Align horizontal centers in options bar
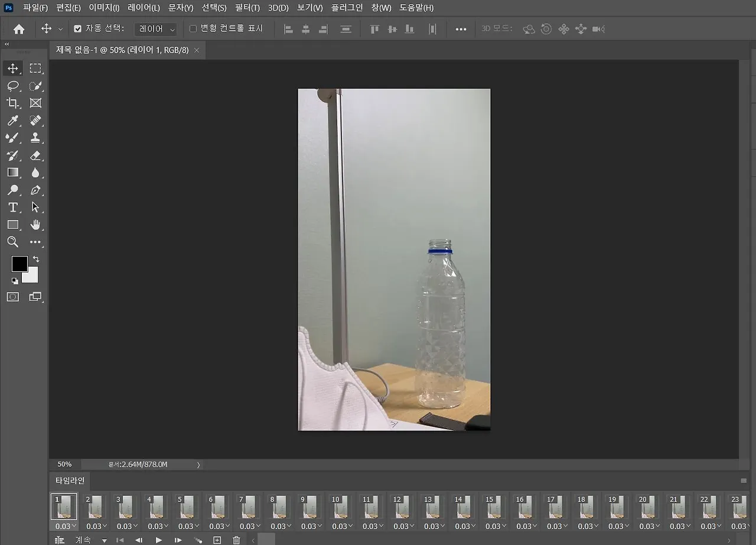 coord(305,29)
